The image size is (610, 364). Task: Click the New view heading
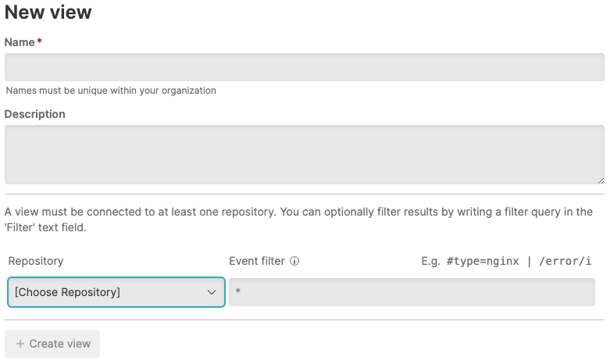coord(48,12)
